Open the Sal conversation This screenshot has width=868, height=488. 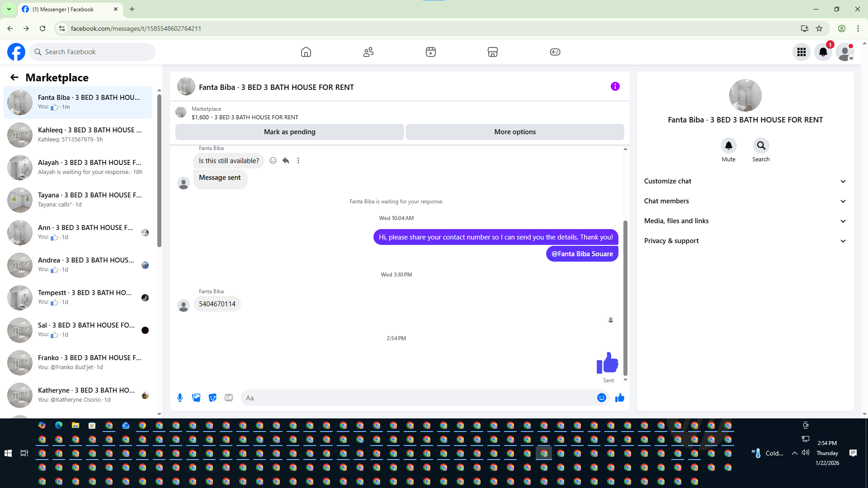[78, 330]
